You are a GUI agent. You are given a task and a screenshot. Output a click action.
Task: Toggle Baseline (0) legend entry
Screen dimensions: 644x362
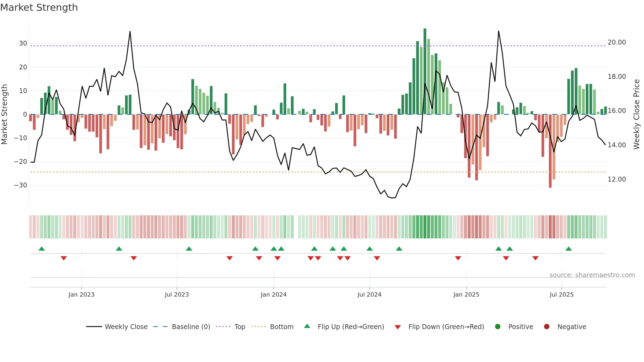click(182, 327)
